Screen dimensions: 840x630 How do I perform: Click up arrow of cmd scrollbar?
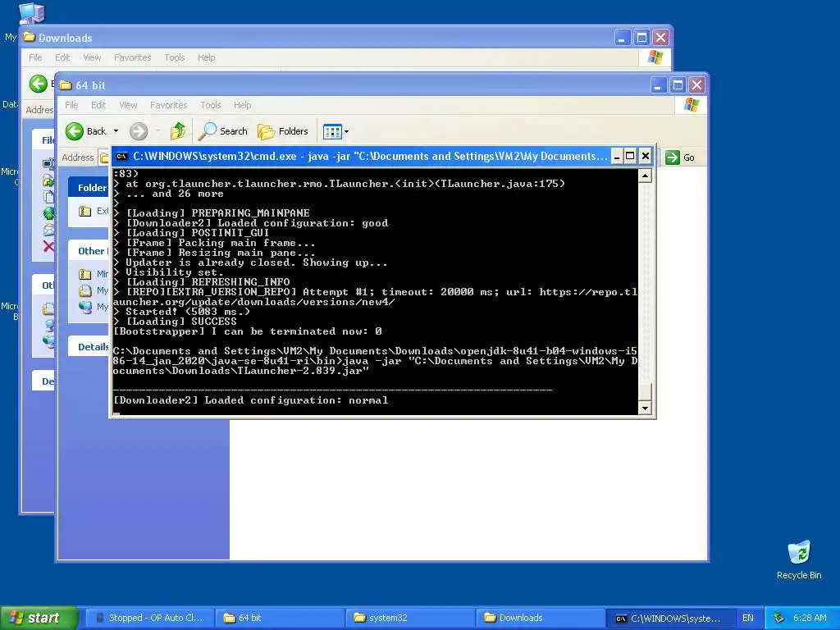pyautogui.click(x=645, y=176)
